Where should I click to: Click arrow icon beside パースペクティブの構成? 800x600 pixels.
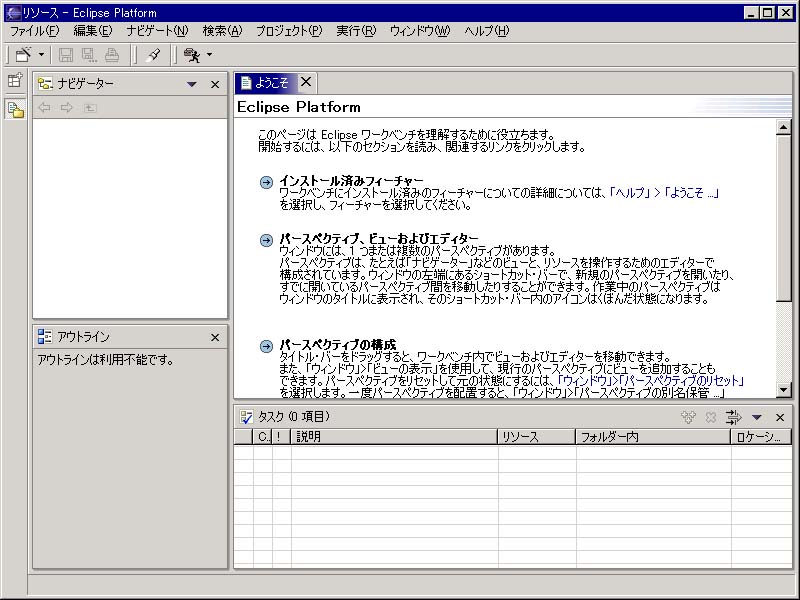[266, 346]
